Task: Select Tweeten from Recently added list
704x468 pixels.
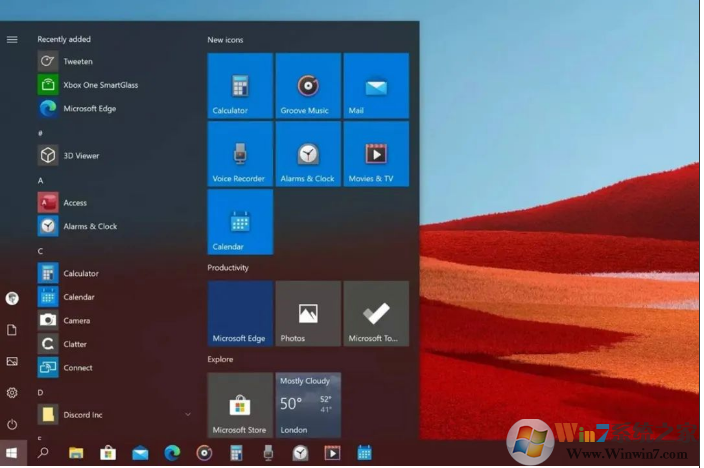Action: (x=77, y=61)
